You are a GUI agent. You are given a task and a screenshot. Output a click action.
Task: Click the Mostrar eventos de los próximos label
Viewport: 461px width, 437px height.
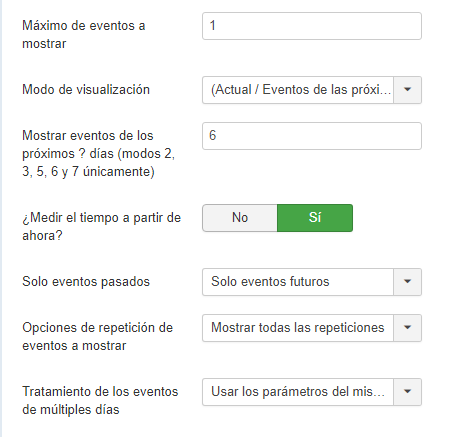pos(99,154)
